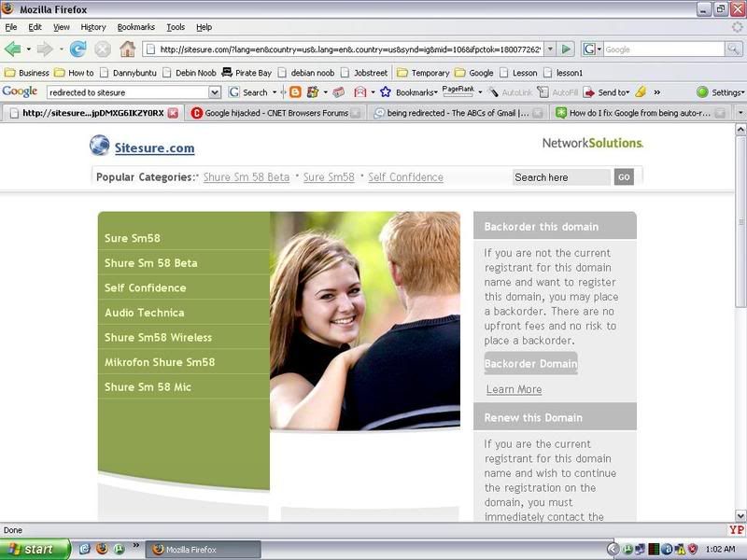Viewport: 747px width, 560px height.
Task: Open the View menu
Action: 61,27
